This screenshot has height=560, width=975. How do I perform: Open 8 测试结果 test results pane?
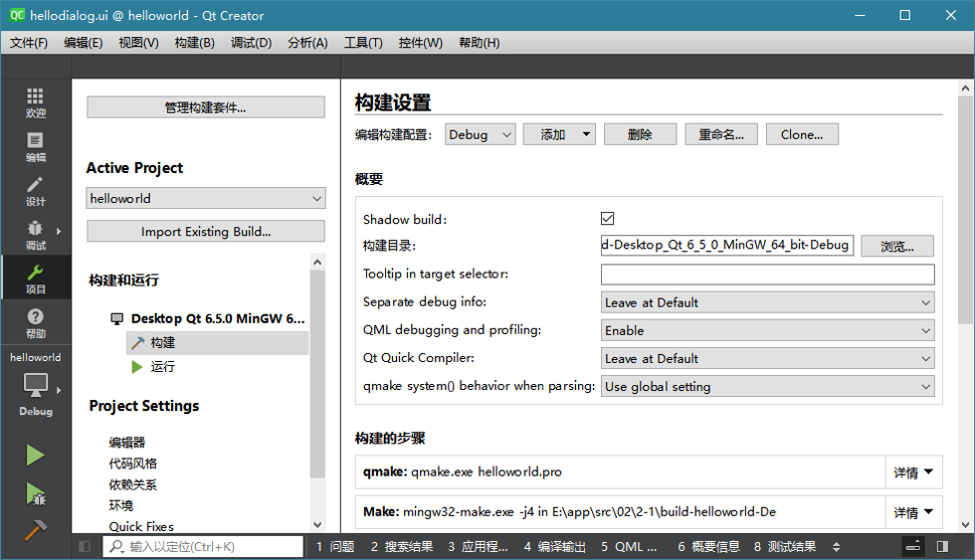point(785,546)
